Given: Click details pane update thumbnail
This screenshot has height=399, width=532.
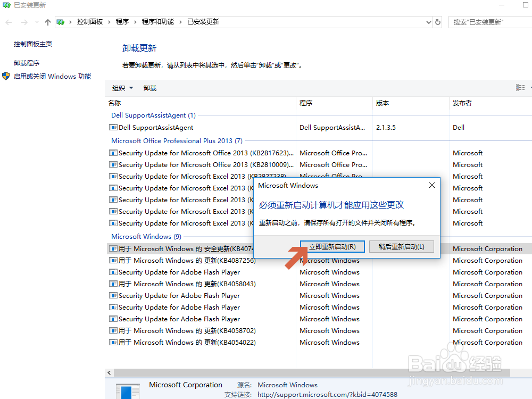Looking at the screenshot, I should 128,391.
